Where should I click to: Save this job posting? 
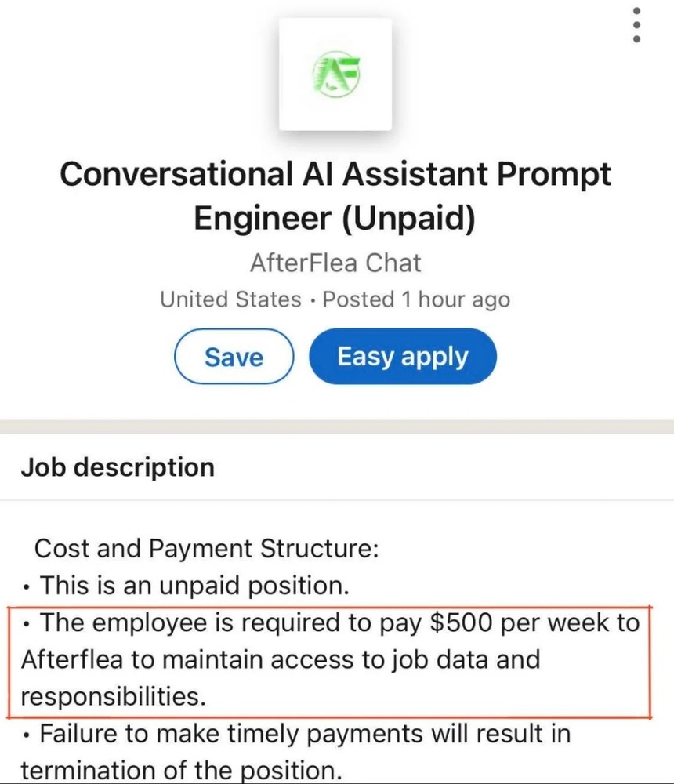tap(234, 358)
